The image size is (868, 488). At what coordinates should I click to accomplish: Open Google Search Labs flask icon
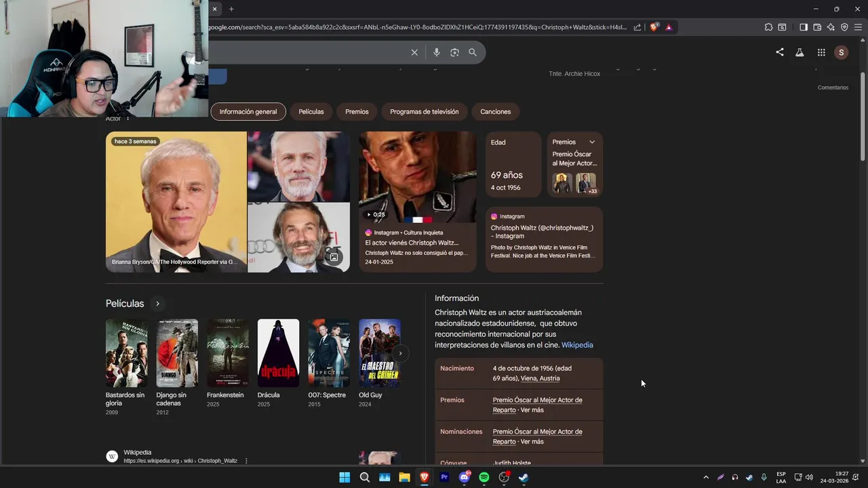[800, 52]
